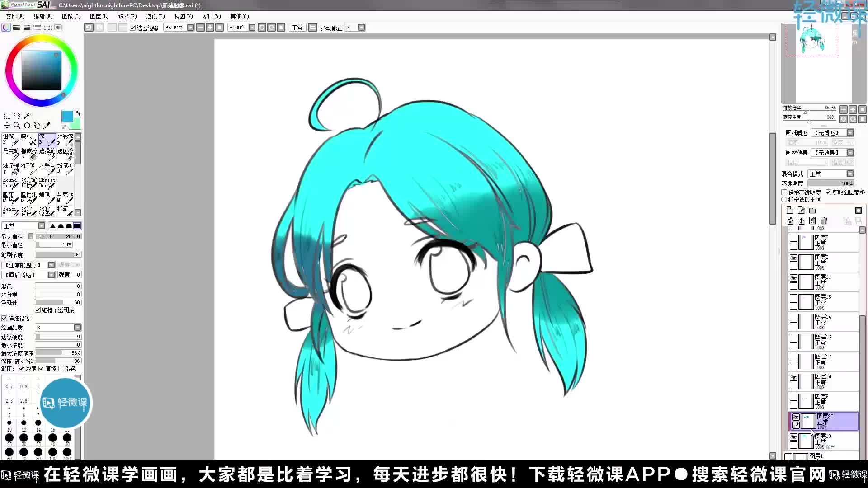868x488 pixels.
Task: Click the zoom-in (+) button on the toolbar
Action: click(x=210, y=27)
